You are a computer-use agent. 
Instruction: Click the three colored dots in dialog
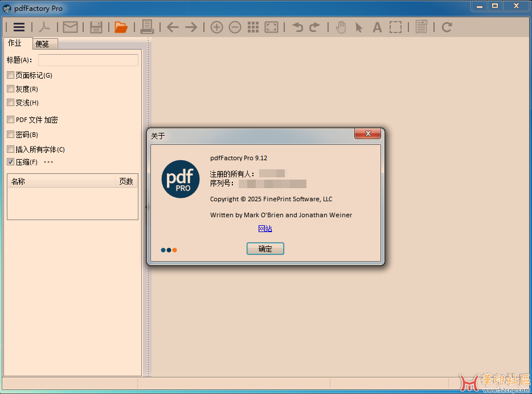[169, 250]
